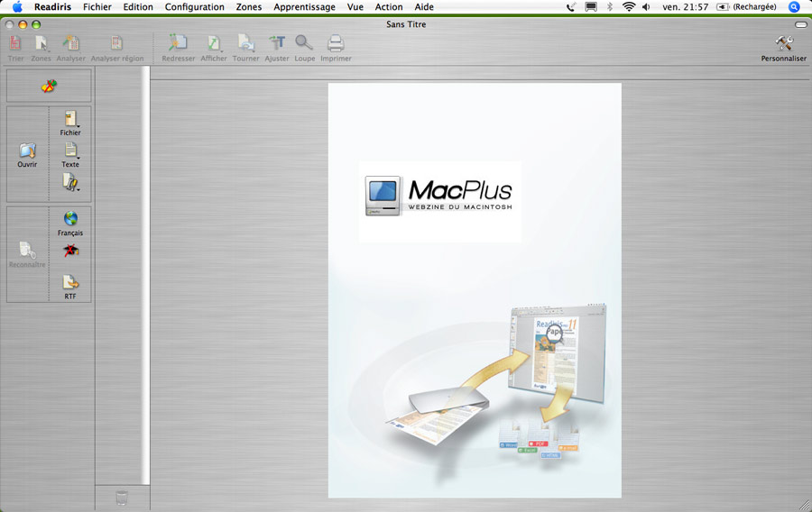The image size is (812, 512).
Task: Open the Vue menu
Action: click(x=355, y=6)
